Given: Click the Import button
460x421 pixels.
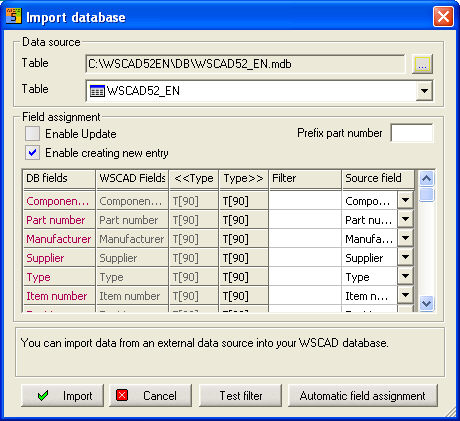Looking at the screenshot, I should coord(62,396).
